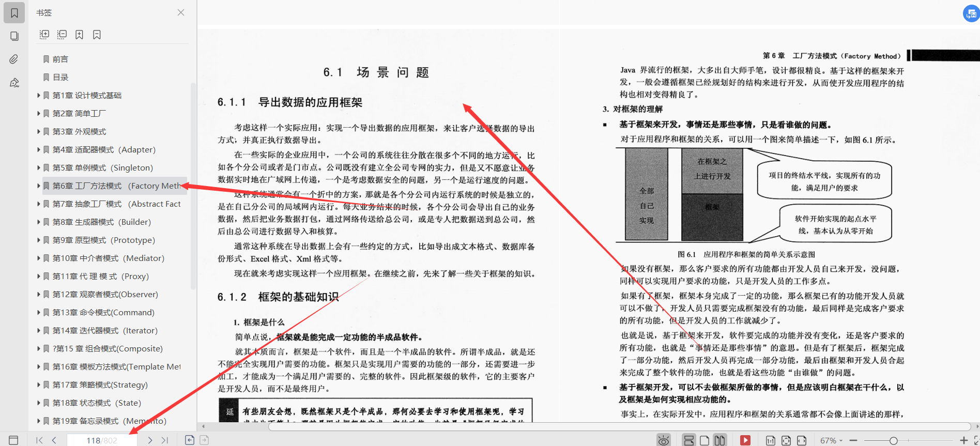Image resolution: width=980 pixels, height=446 pixels.
Task: Click figure caption 图 6.1 应用程序和框架的简单关系示意图
Action: pyautogui.click(x=746, y=254)
